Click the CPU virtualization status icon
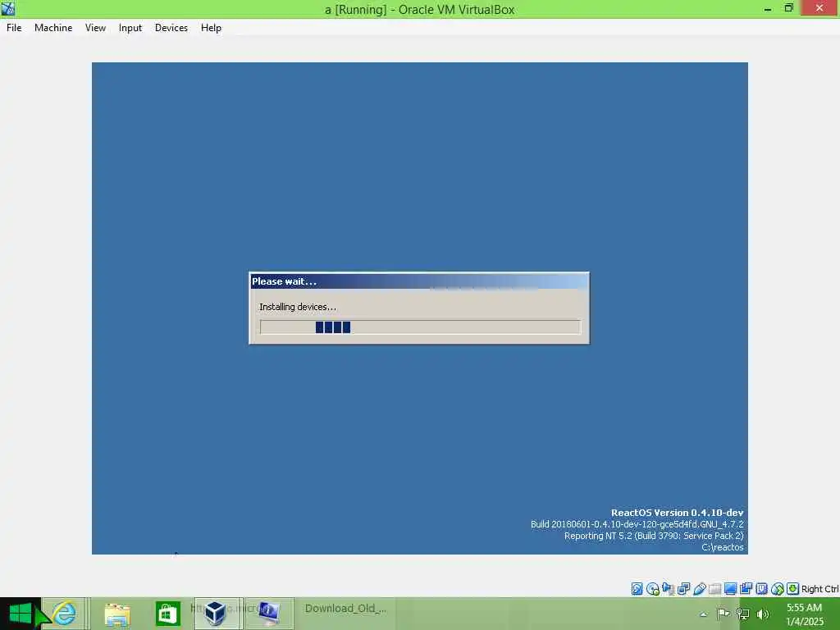 tap(762, 589)
